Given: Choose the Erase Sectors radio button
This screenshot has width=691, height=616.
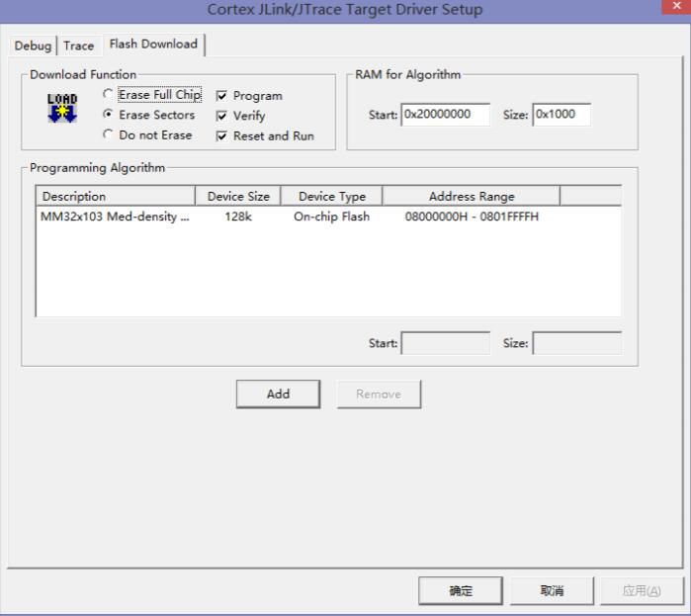Looking at the screenshot, I should coord(108,115).
